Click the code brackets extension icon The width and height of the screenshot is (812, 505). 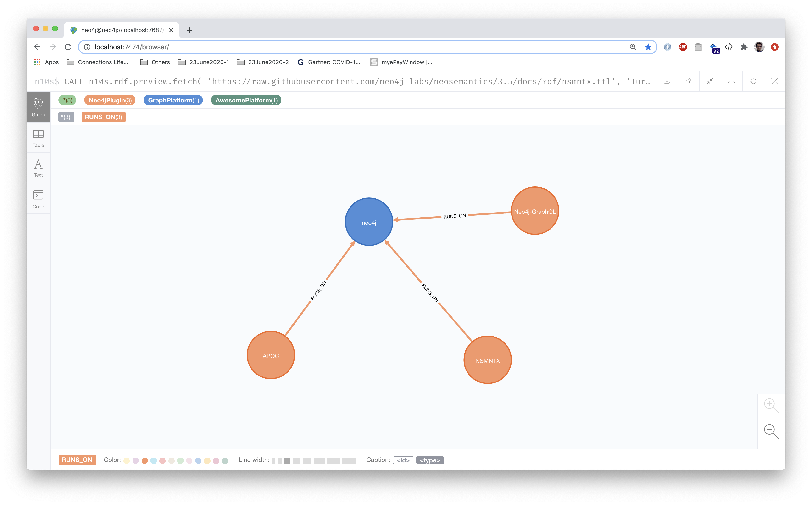pyautogui.click(x=729, y=47)
